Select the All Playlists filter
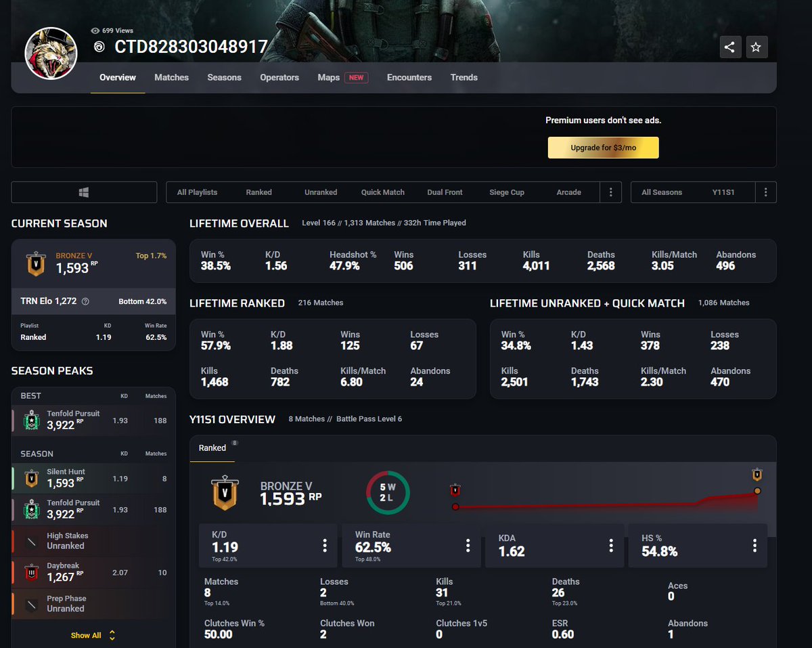The width and height of the screenshot is (812, 648). [197, 192]
